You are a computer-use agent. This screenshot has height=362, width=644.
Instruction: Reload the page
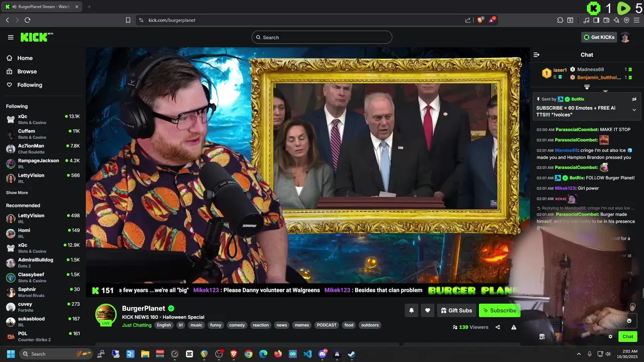pyautogui.click(x=27, y=20)
